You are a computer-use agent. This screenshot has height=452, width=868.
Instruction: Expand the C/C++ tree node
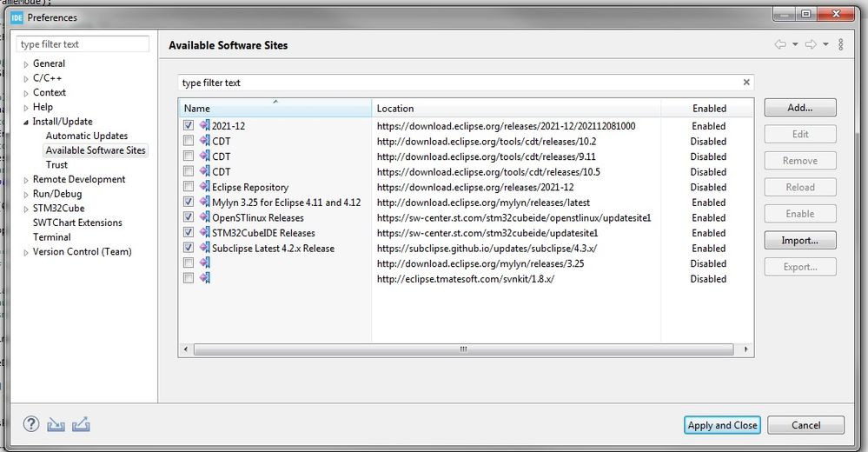click(25, 78)
